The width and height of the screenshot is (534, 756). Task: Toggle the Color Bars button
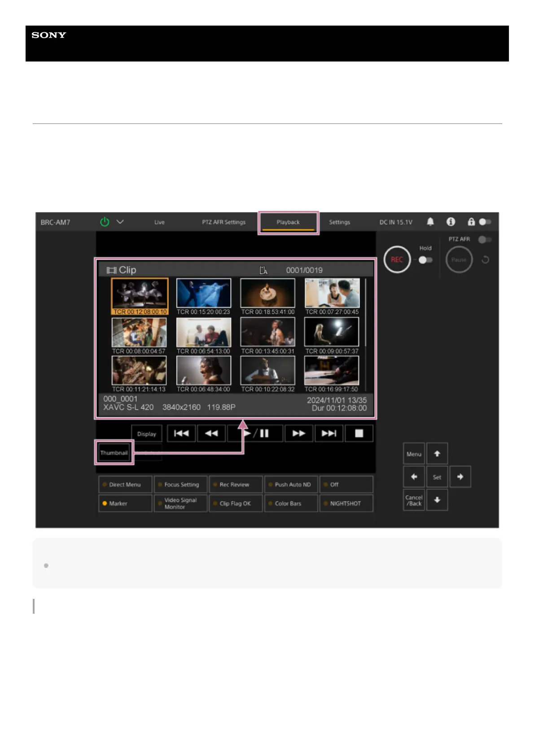(291, 503)
